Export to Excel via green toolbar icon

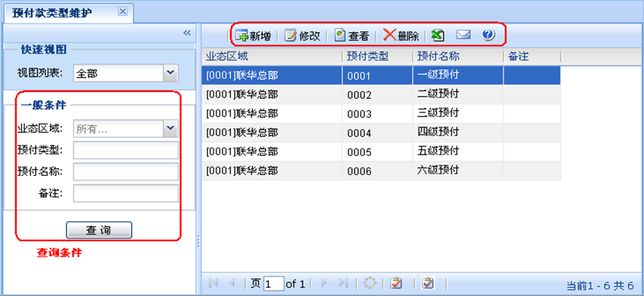[x=437, y=36]
